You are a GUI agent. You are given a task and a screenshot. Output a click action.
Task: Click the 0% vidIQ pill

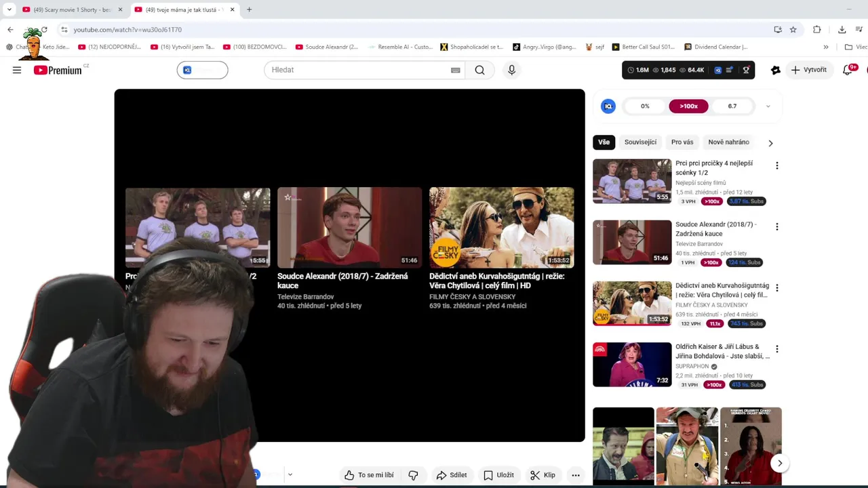pos(645,106)
